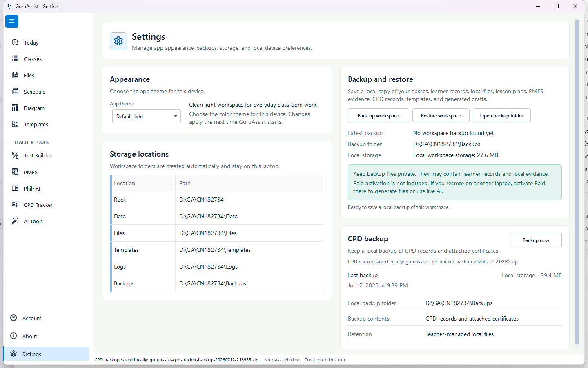Open the Files document icon
Image resolution: width=588 pixels, height=368 pixels.
pos(15,75)
